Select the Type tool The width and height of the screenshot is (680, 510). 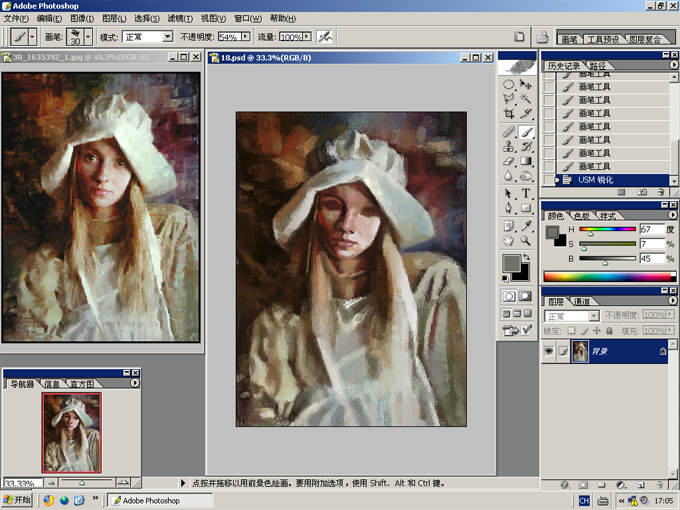pyautogui.click(x=526, y=193)
